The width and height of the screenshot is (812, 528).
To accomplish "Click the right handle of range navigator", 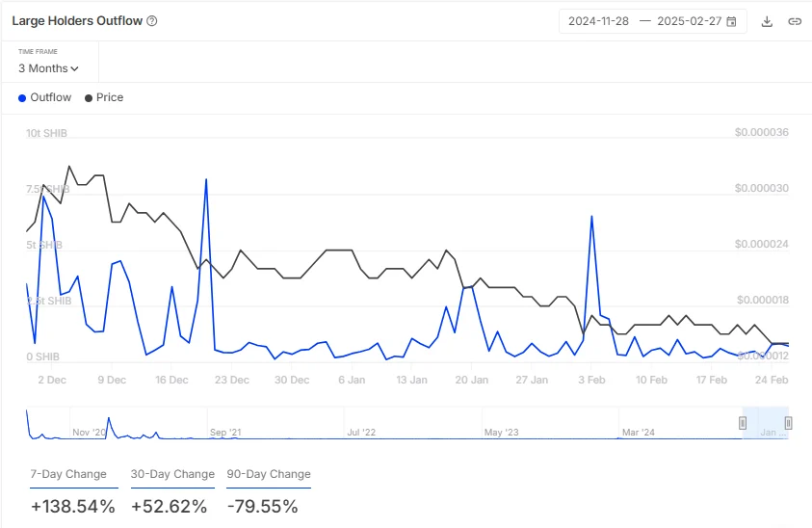I will [788, 423].
